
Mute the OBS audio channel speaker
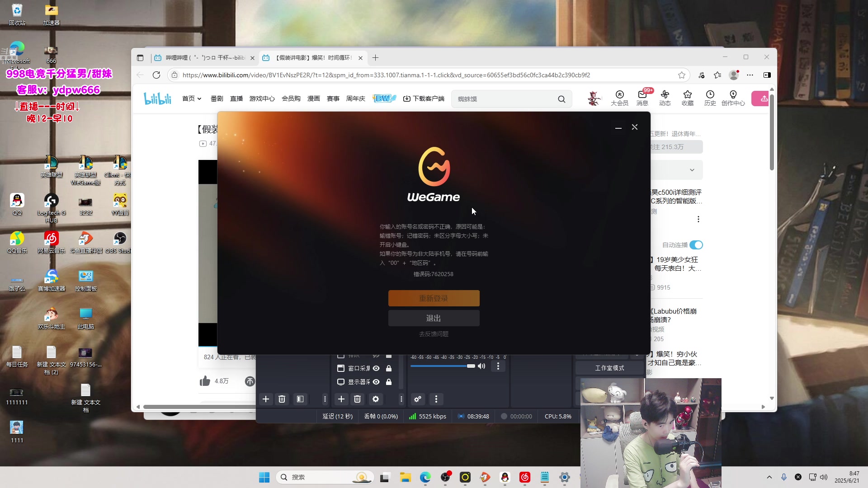(481, 366)
